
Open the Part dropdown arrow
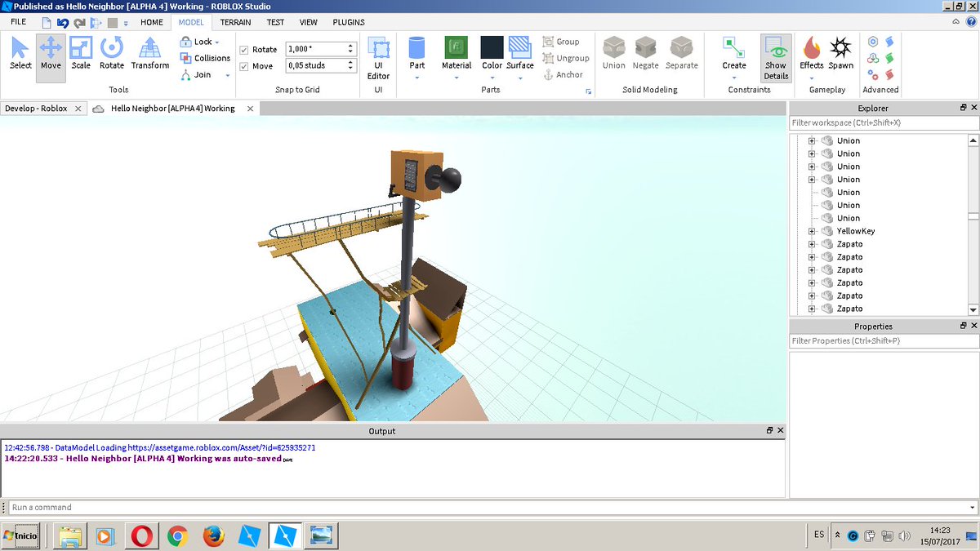pyautogui.click(x=417, y=78)
